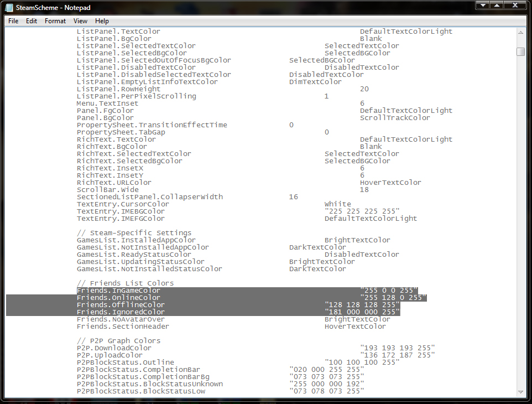Click the value "181 000 000 255"
Screen dimensions: 532x404
pyautogui.click(x=362, y=312)
